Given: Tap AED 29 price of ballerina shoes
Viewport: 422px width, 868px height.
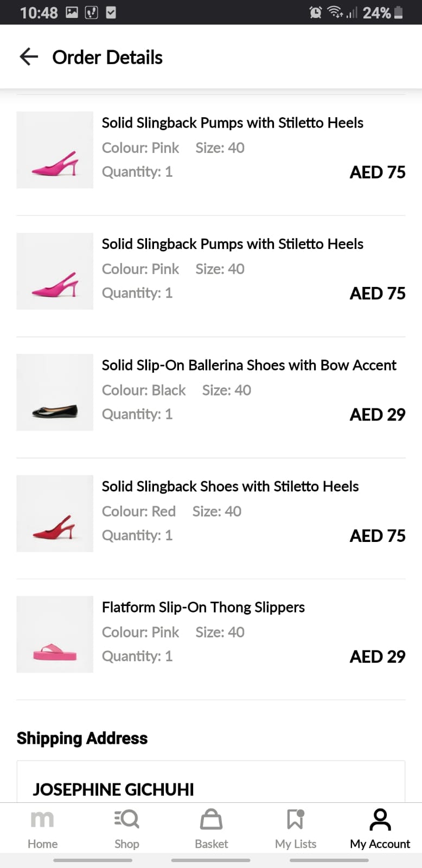Looking at the screenshot, I should [378, 414].
